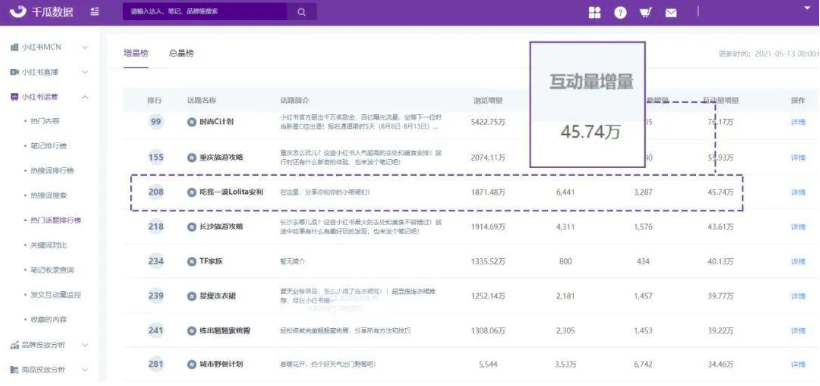The image size is (820, 386).
Task: Collapse the open purple sidebar section chevron
Action: pyautogui.click(x=85, y=97)
